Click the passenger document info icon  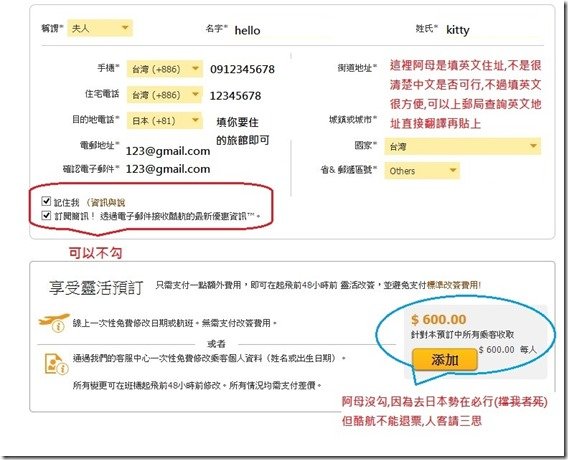coord(56,364)
